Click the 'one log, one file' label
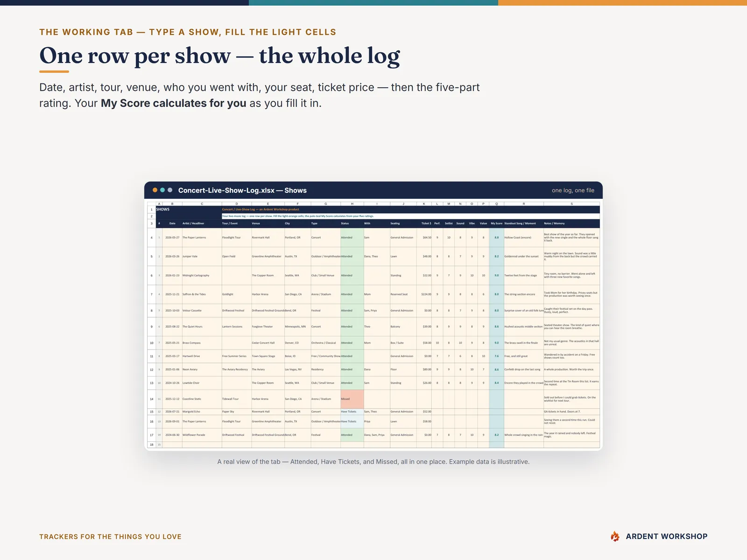Screen dimensions: 747x560 pyautogui.click(x=573, y=190)
